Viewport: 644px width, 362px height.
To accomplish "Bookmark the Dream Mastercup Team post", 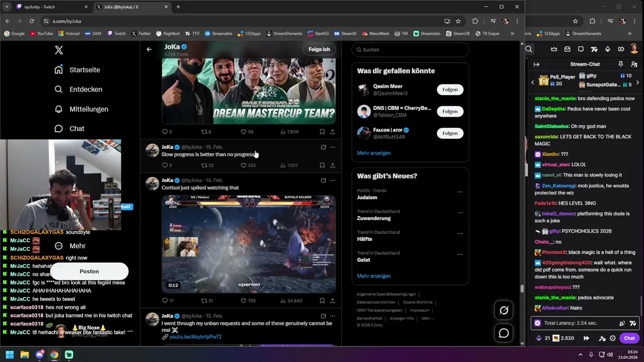I will 322,132.
